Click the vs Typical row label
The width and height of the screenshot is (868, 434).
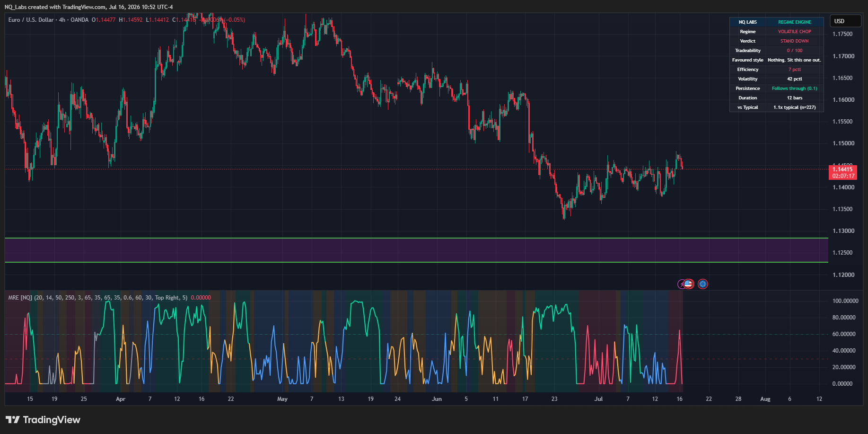point(748,107)
